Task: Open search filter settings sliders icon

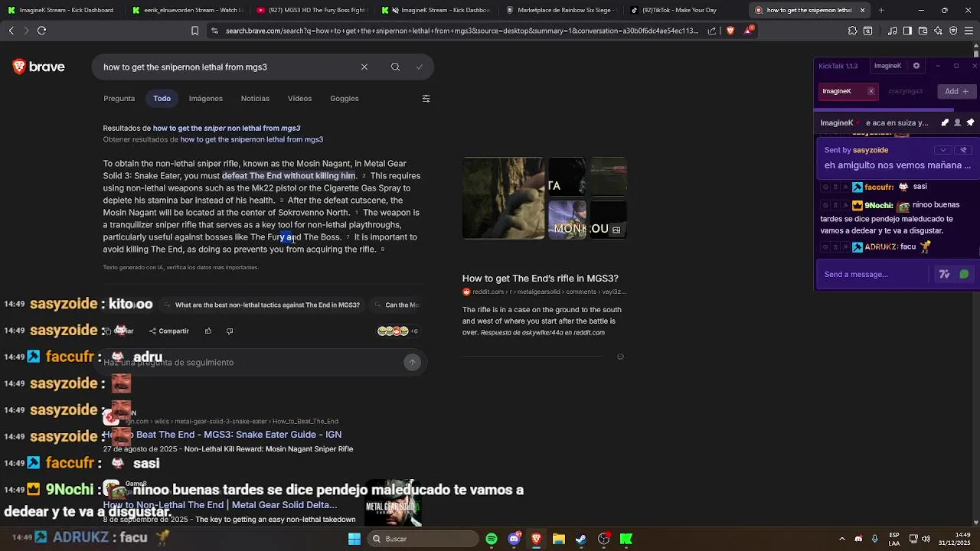Action: coord(426,99)
